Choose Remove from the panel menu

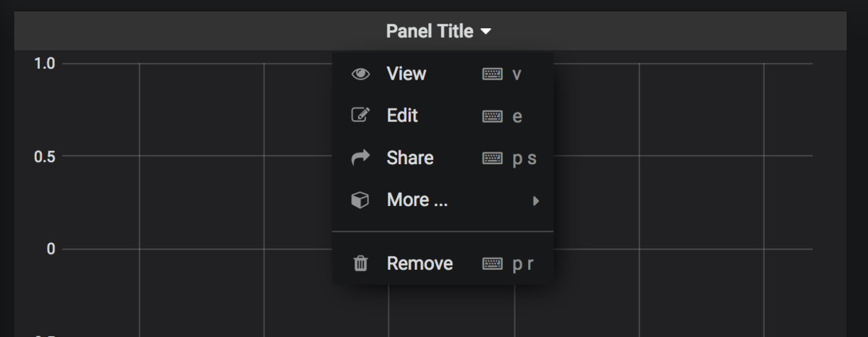coord(420,264)
